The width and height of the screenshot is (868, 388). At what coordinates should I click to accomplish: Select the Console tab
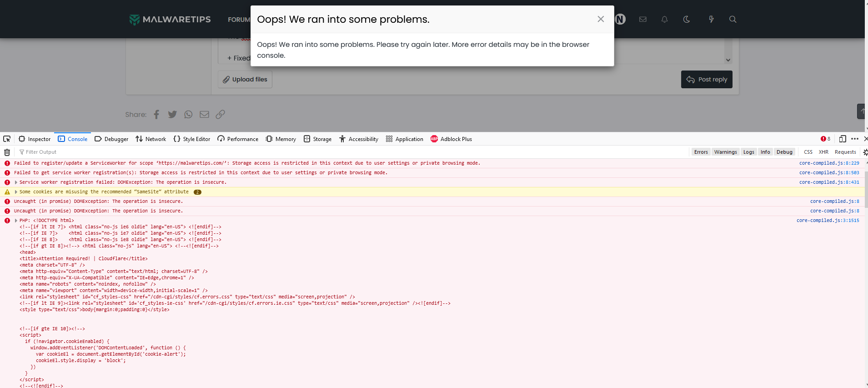(73, 139)
